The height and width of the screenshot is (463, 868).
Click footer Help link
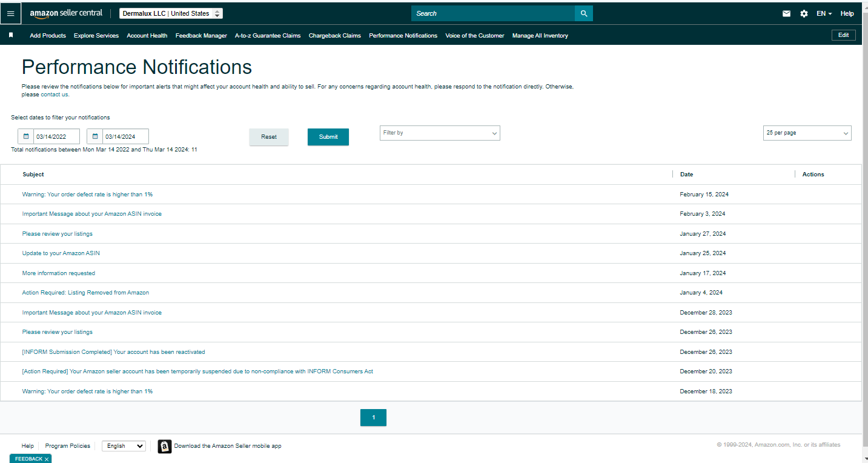click(x=28, y=446)
